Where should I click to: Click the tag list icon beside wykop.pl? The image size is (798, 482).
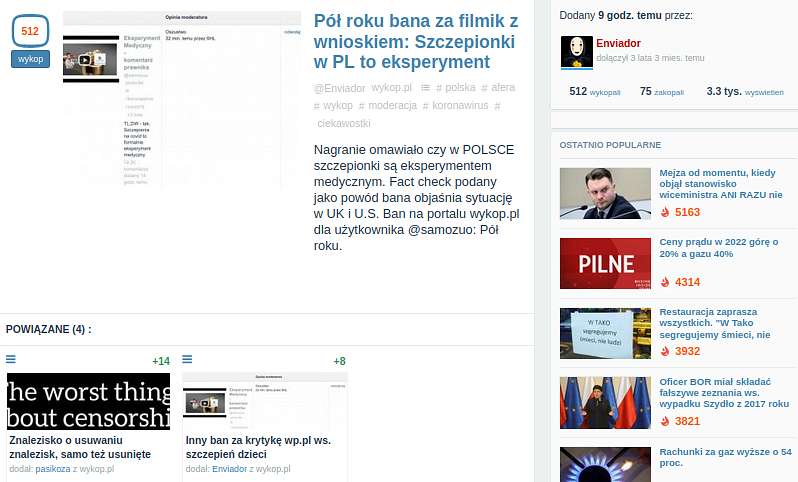pyautogui.click(x=425, y=88)
